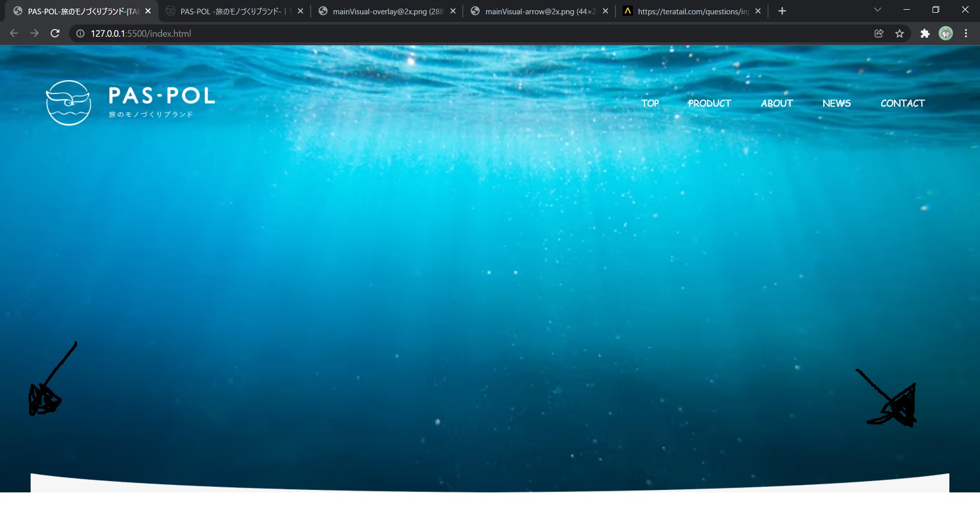Click the browser back arrow button

click(x=14, y=33)
